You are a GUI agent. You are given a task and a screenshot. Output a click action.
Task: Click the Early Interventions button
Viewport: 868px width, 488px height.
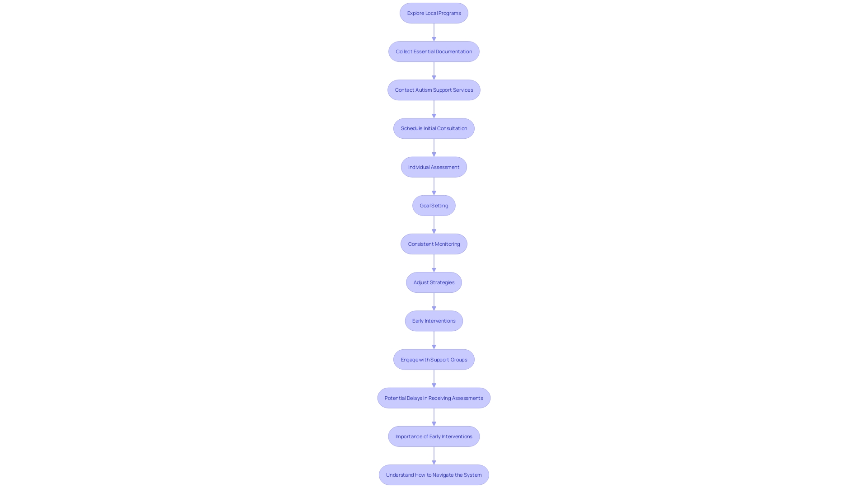pyautogui.click(x=434, y=320)
